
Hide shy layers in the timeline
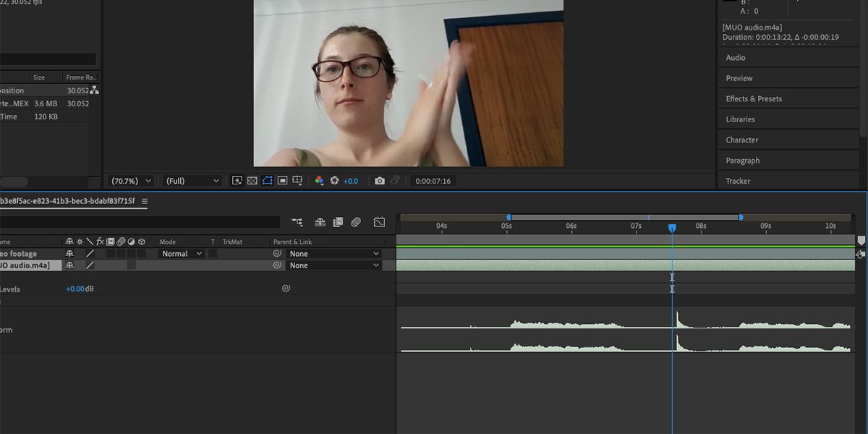[320, 222]
